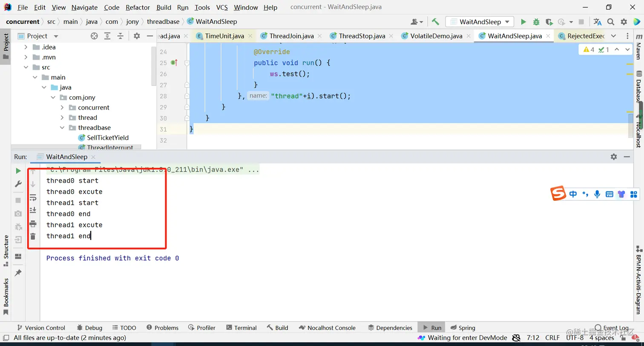Click the wrench icon in Run panel

tap(18, 184)
